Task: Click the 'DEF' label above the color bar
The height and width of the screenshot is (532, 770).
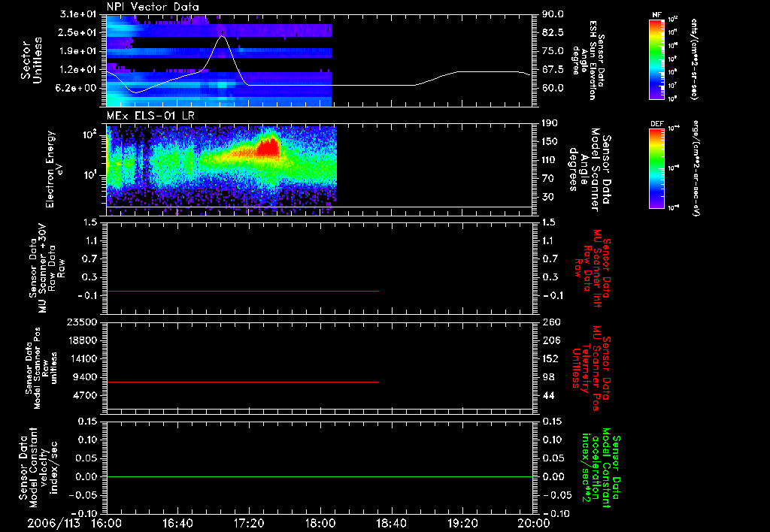Action: pyautogui.click(x=657, y=124)
